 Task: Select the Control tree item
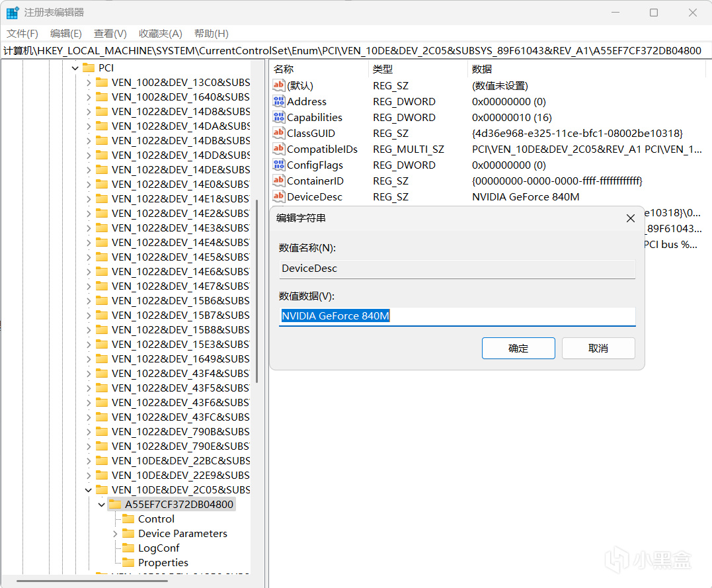click(x=156, y=519)
